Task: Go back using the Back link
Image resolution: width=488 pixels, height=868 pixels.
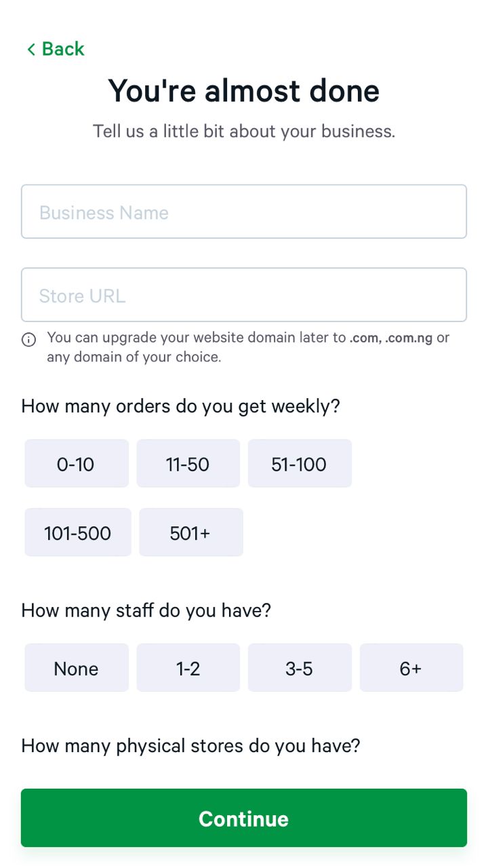Action: click(x=56, y=49)
